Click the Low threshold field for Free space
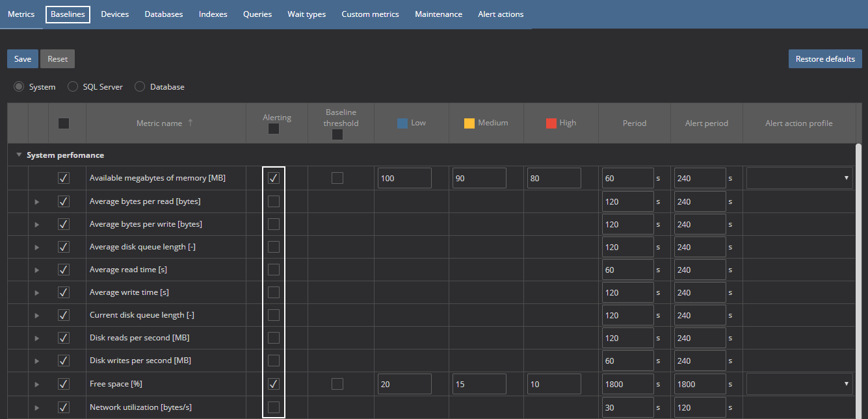Image resolution: width=868 pixels, height=419 pixels. click(x=404, y=384)
